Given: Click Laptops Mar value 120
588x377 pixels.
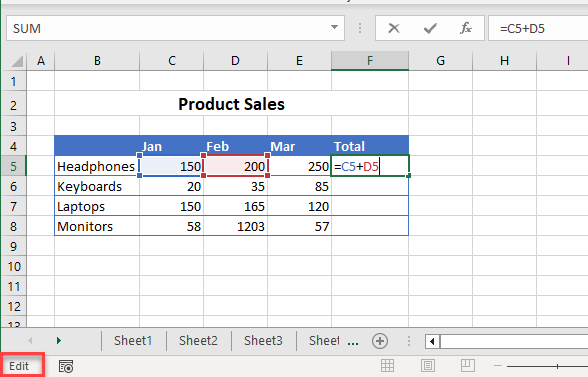Looking at the screenshot, I should (x=299, y=206).
